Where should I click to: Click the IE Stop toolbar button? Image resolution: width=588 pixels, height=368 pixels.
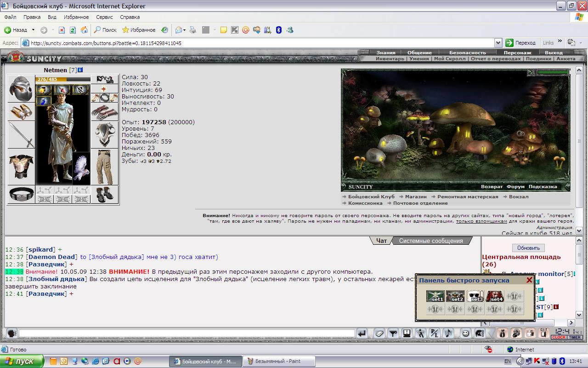pos(61,30)
